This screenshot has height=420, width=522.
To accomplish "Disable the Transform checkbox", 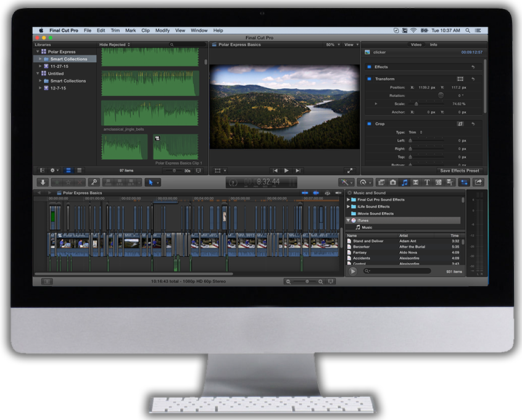I will click(x=369, y=79).
